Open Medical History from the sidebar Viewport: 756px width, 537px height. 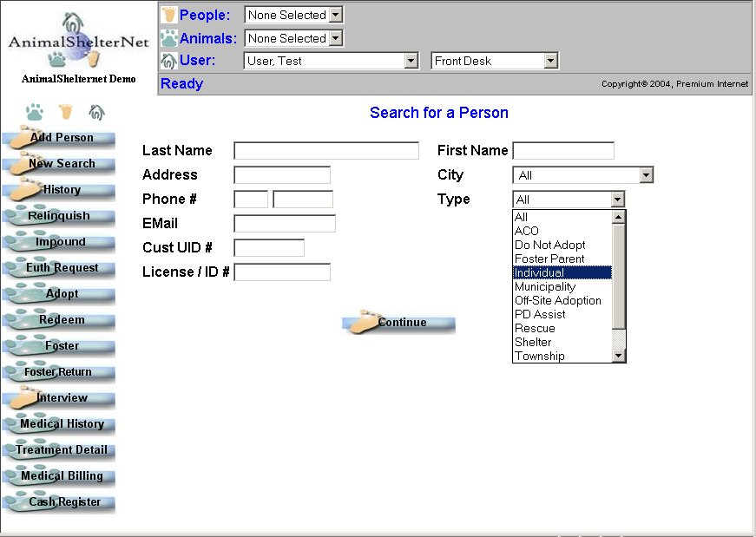click(59, 424)
